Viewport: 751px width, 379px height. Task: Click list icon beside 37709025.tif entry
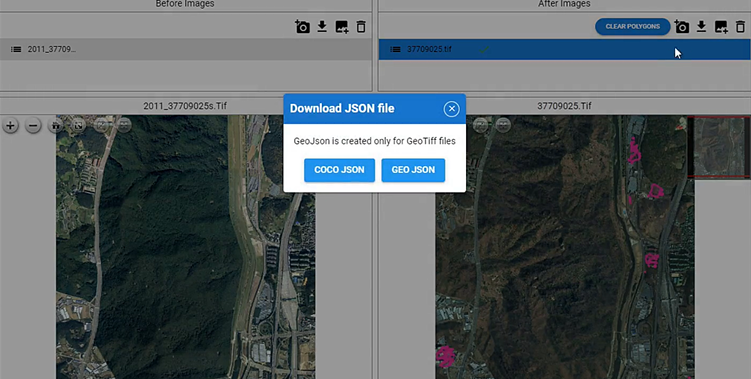395,49
